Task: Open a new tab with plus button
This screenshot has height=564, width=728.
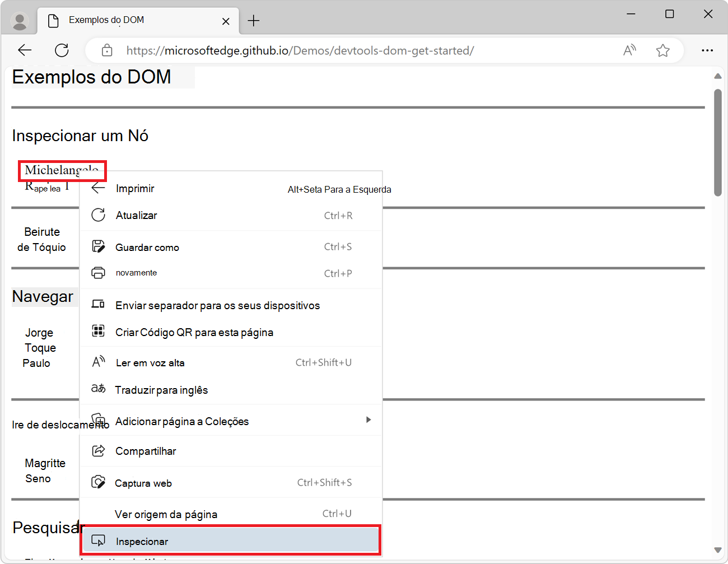Action: 254,21
